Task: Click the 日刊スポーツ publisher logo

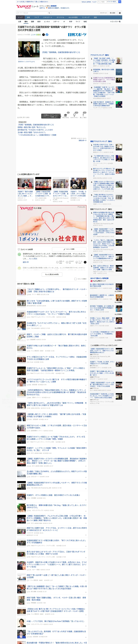Action: (77, 35)
